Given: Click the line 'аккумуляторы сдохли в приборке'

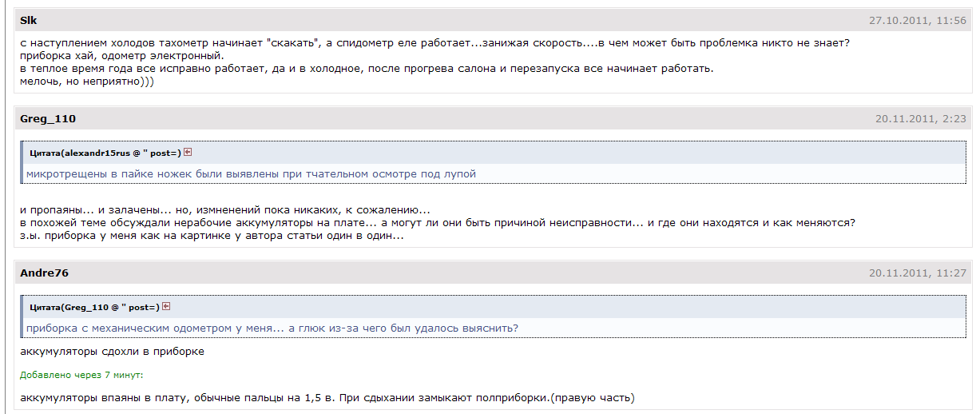Looking at the screenshot, I should (x=112, y=351).
